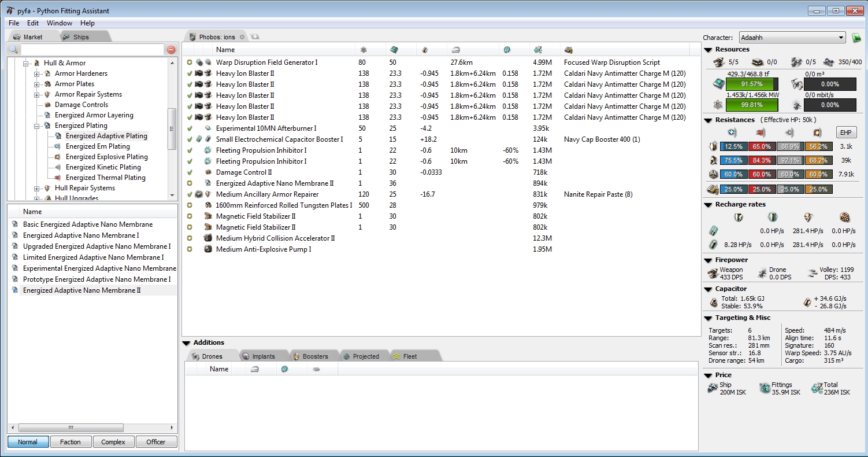This screenshot has width=868, height=457.
Task: Sort fit by the price column icon
Action: (x=537, y=50)
